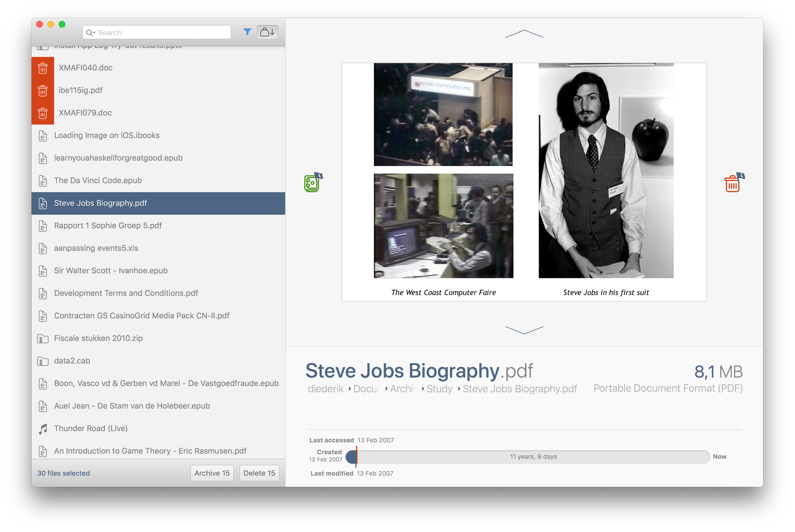Click the PDF page preview thumbnail
Viewport: 795px width, 532px height.
[x=524, y=182]
